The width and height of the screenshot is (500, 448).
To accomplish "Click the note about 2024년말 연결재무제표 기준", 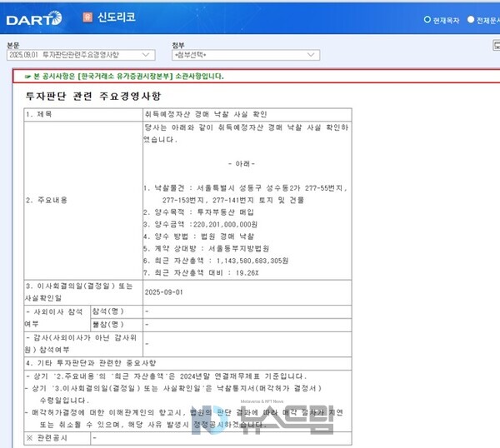I will point(166,376).
